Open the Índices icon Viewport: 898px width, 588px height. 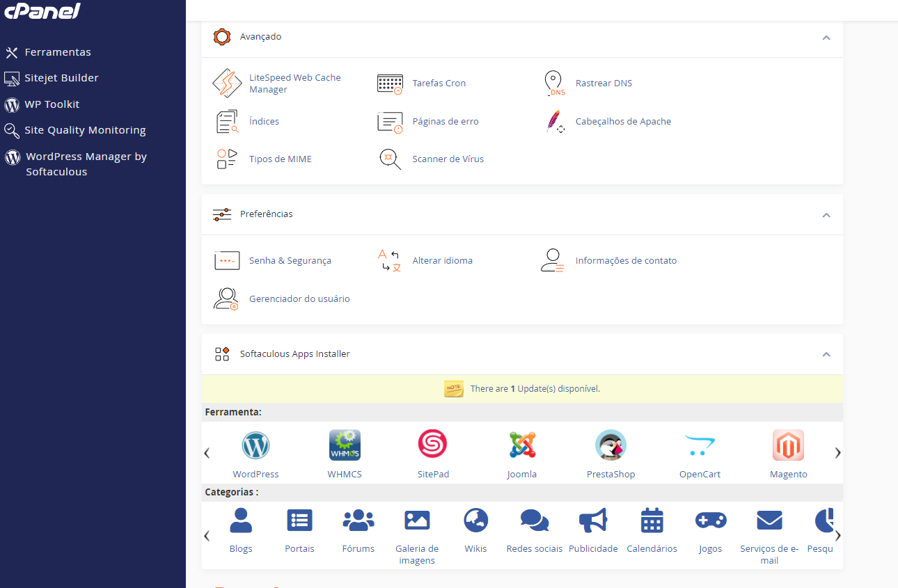pos(227,122)
